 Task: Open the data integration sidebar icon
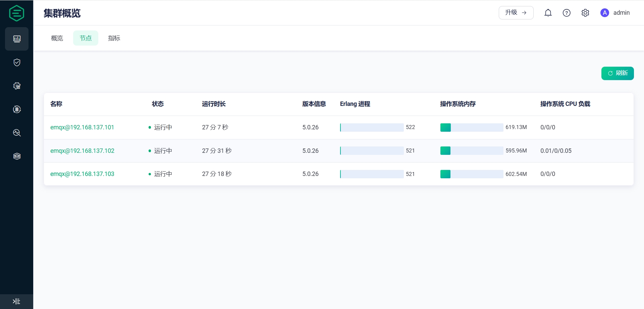point(17,109)
